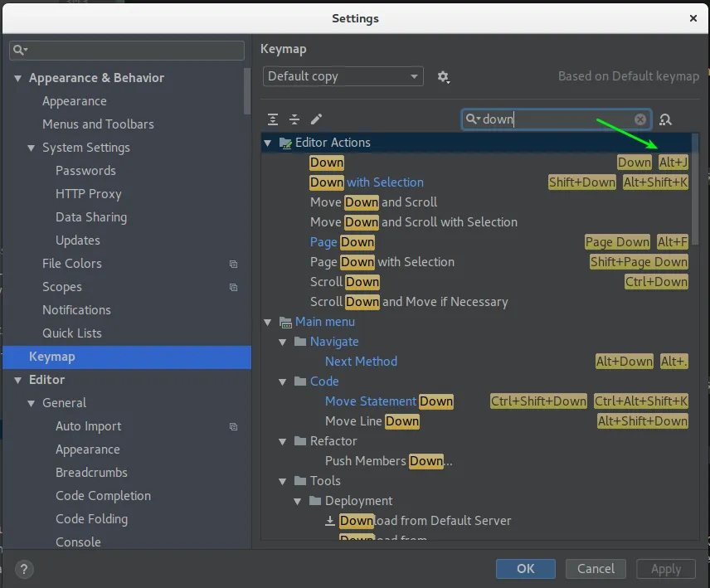Select the 'Scroll Down and Move if Necessary' action
This screenshot has width=710, height=588.
pos(408,302)
